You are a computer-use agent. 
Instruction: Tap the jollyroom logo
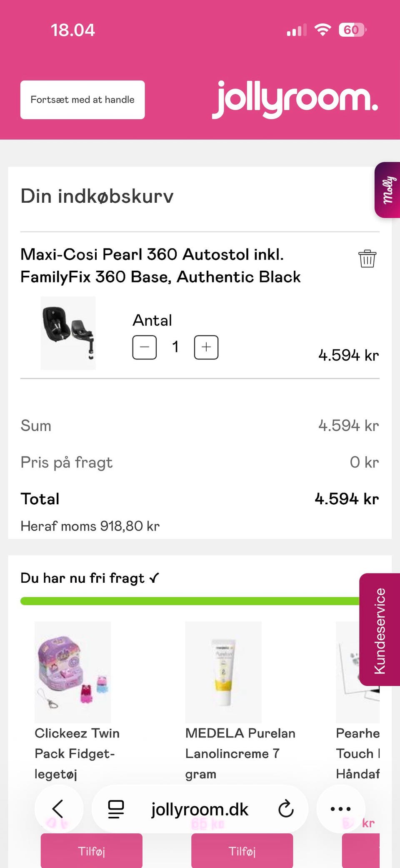click(x=295, y=99)
